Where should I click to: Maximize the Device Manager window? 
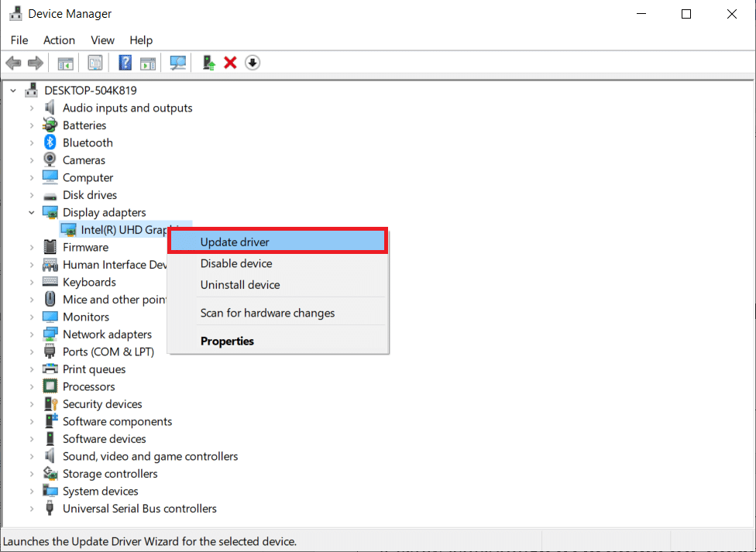686,14
